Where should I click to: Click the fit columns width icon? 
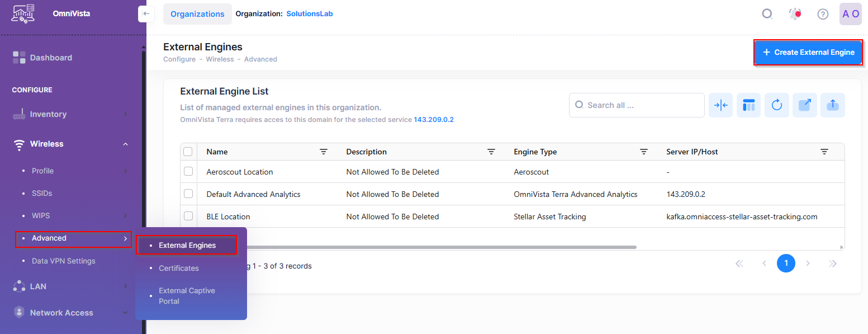(720, 105)
